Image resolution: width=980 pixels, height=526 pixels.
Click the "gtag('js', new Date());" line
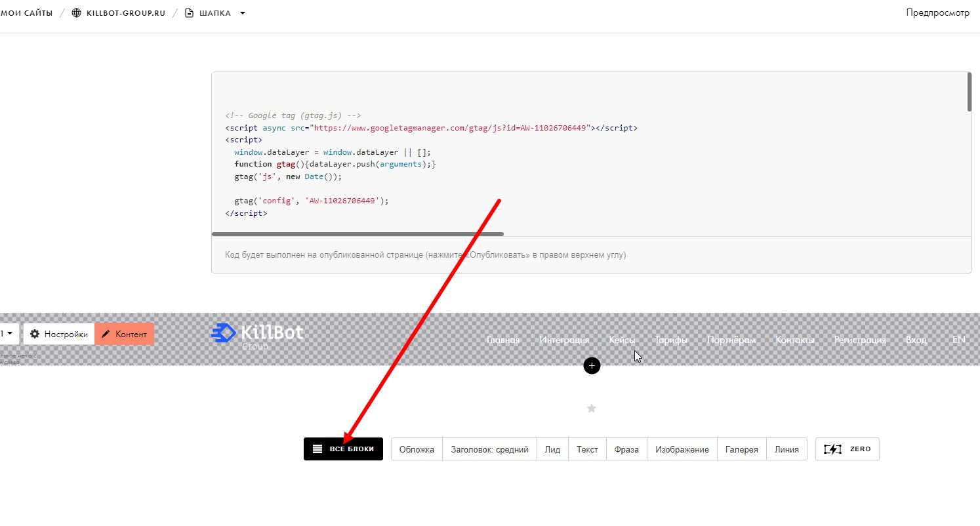pos(288,176)
